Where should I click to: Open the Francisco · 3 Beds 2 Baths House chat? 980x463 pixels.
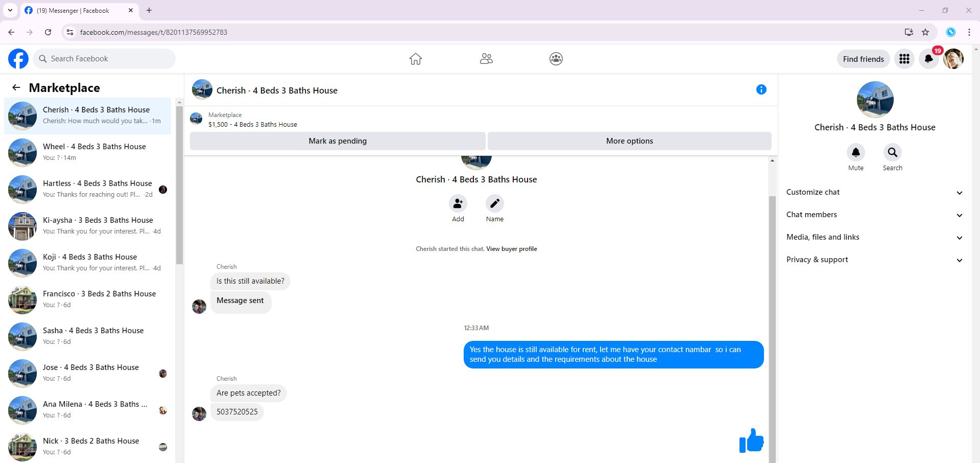88,300
